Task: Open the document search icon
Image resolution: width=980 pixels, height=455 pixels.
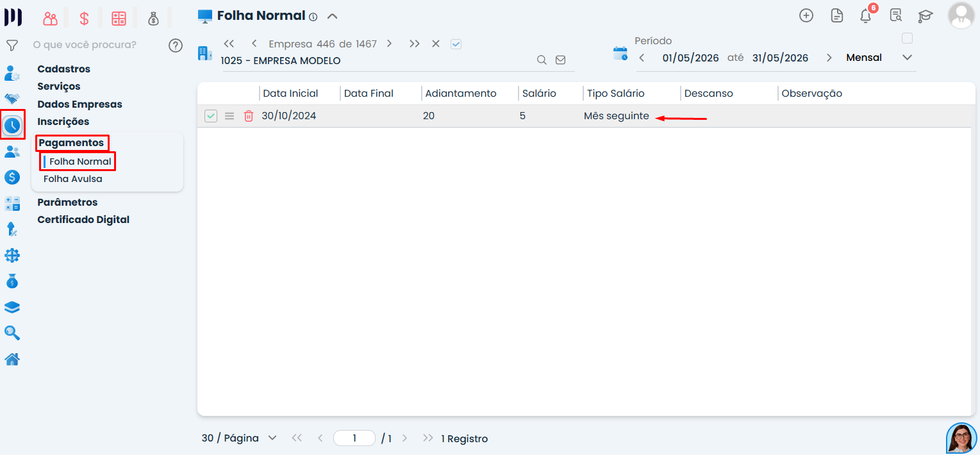Action: pos(895,15)
